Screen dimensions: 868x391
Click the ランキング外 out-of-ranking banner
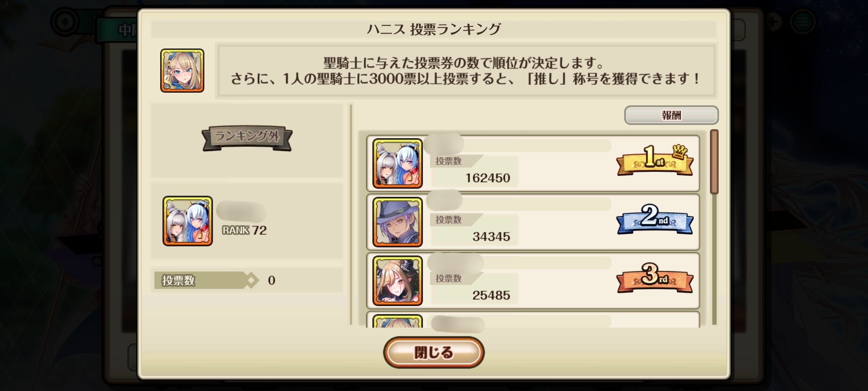coord(247,138)
